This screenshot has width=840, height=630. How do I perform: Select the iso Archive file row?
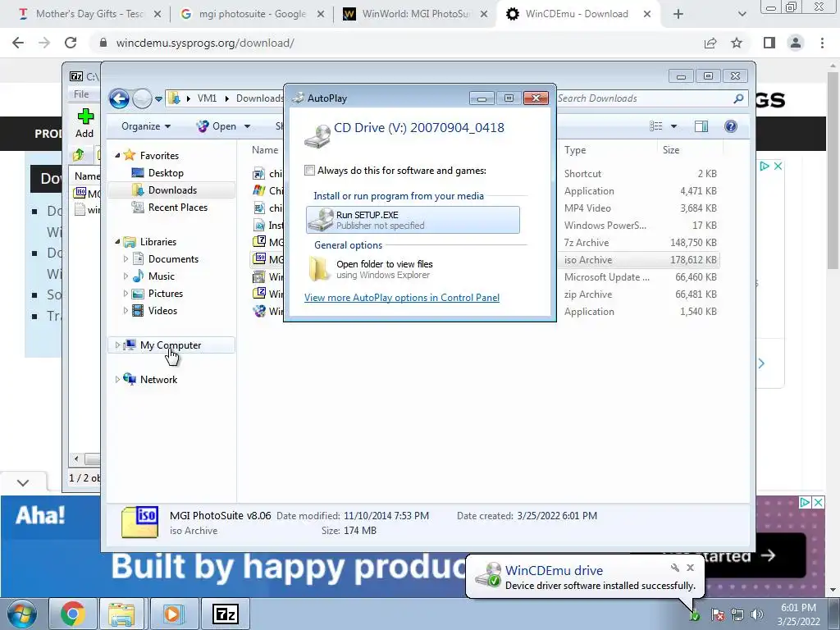tap(485, 260)
